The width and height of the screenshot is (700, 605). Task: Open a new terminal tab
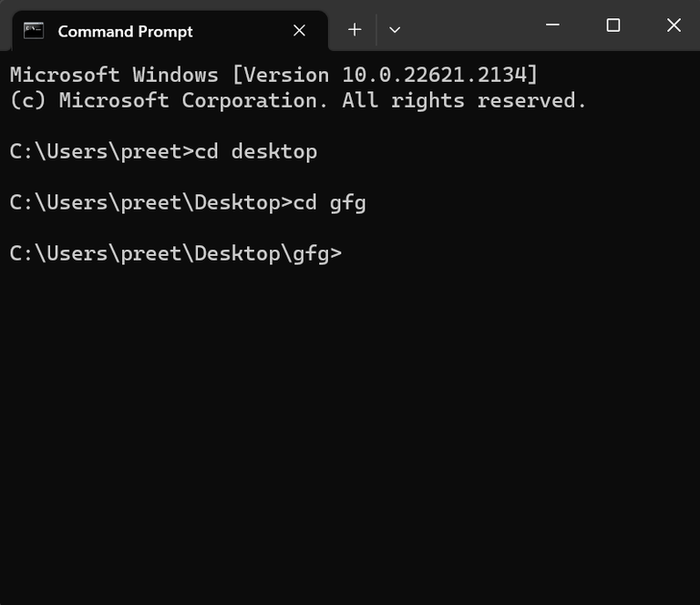point(355,30)
